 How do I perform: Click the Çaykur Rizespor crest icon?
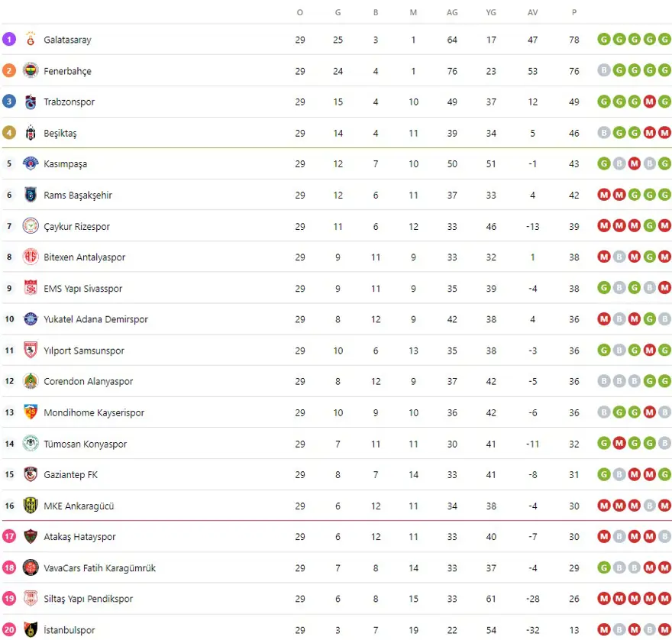[31, 226]
